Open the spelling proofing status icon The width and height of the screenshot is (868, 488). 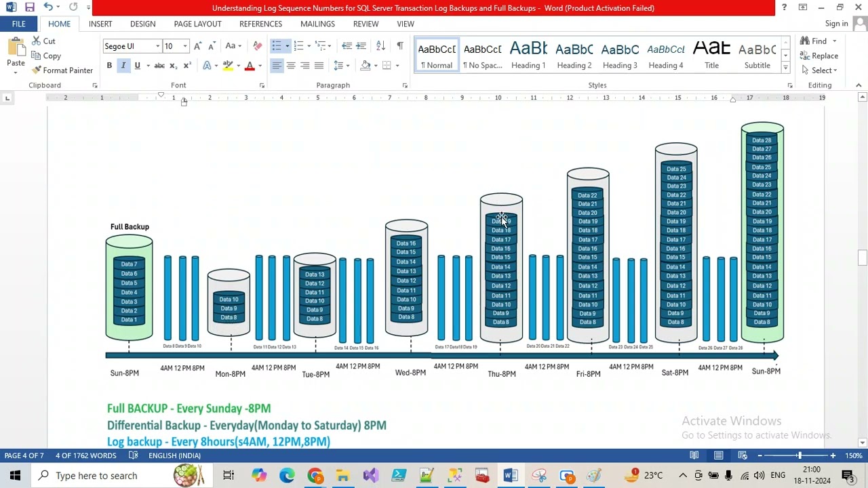click(x=134, y=455)
